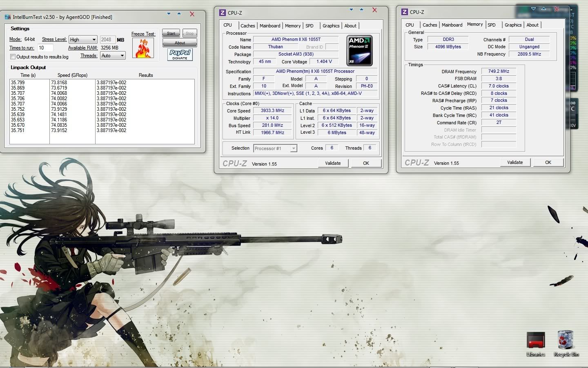This screenshot has height=368, width=588.
Task: Click the CPU-Z CPU window title icon
Action: pyautogui.click(x=222, y=13)
